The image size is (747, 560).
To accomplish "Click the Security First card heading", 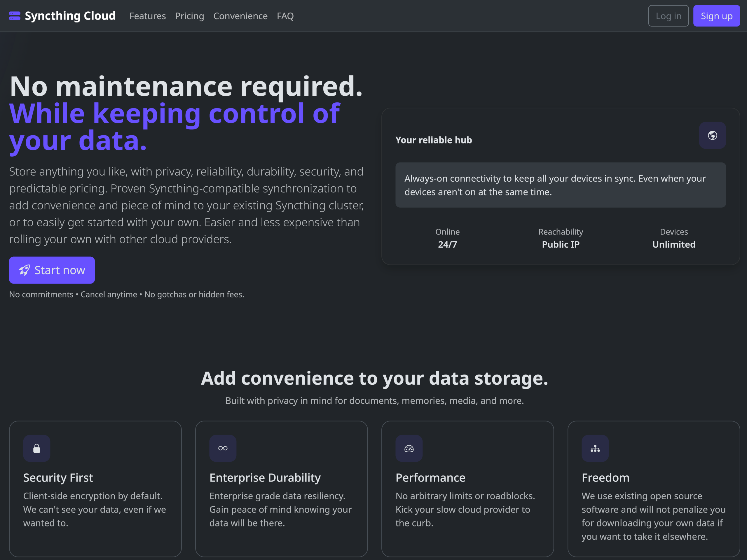I will click(x=58, y=478).
